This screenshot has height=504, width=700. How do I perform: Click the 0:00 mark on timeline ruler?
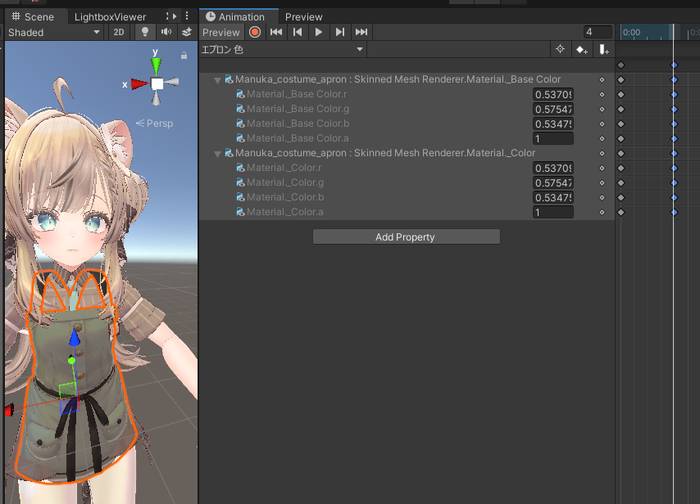pos(631,33)
